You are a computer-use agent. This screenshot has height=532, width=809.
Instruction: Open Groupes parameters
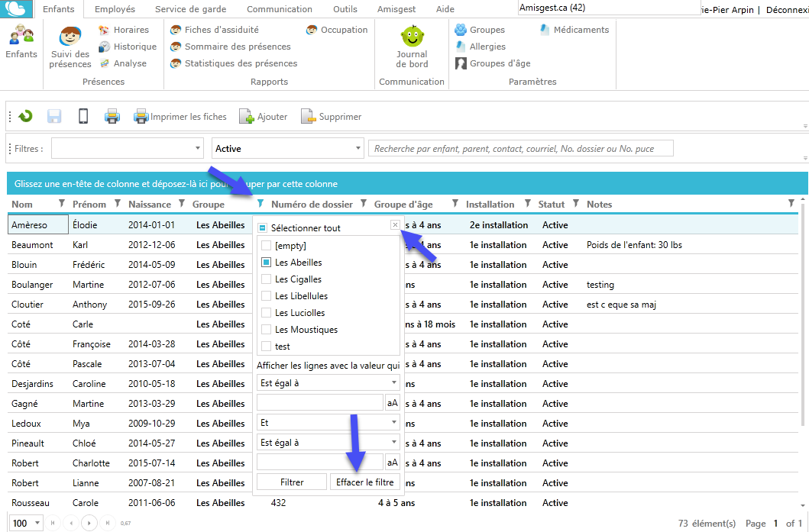[x=480, y=30]
